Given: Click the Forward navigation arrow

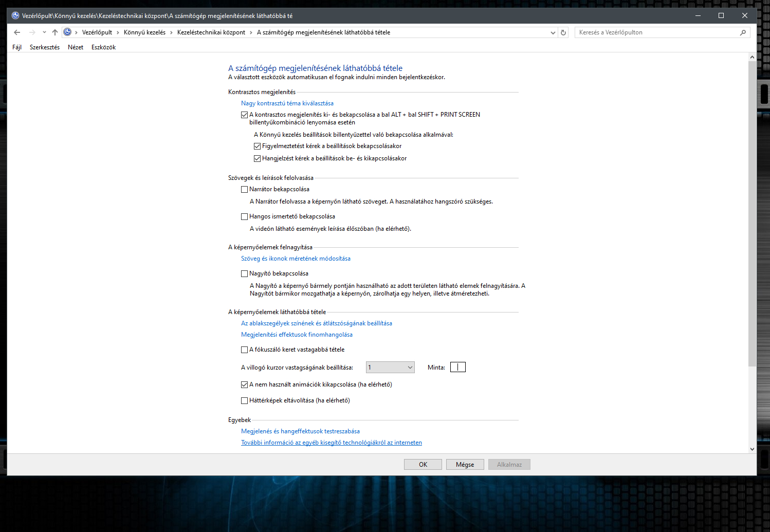Looking at the screenshot, I should pyautogui.click(x=32, y=32).
